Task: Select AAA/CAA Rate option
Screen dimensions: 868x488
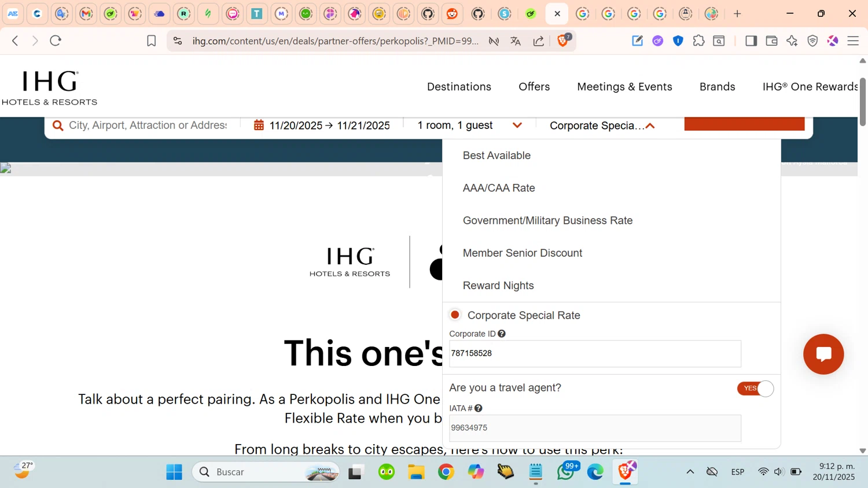Action: [499, 188]
